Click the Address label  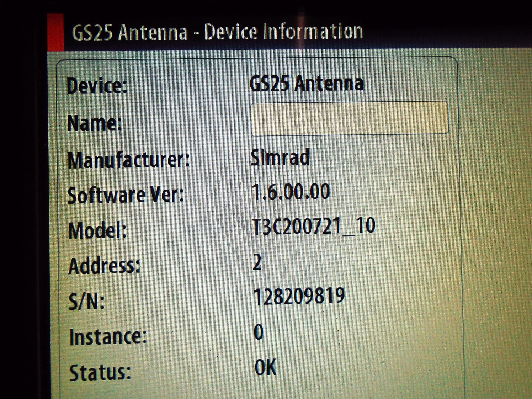point(104,266)
